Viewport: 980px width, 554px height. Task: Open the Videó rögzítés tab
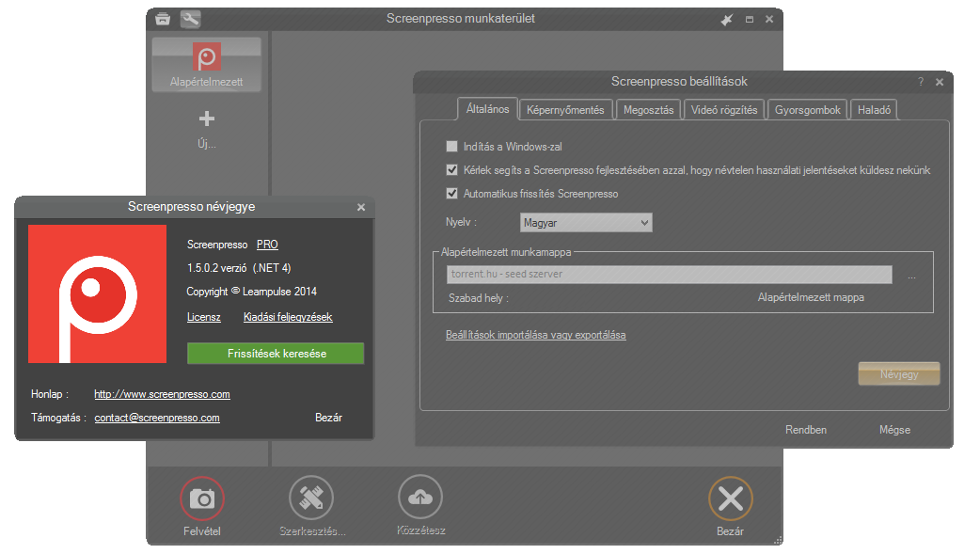pos(724,110)
